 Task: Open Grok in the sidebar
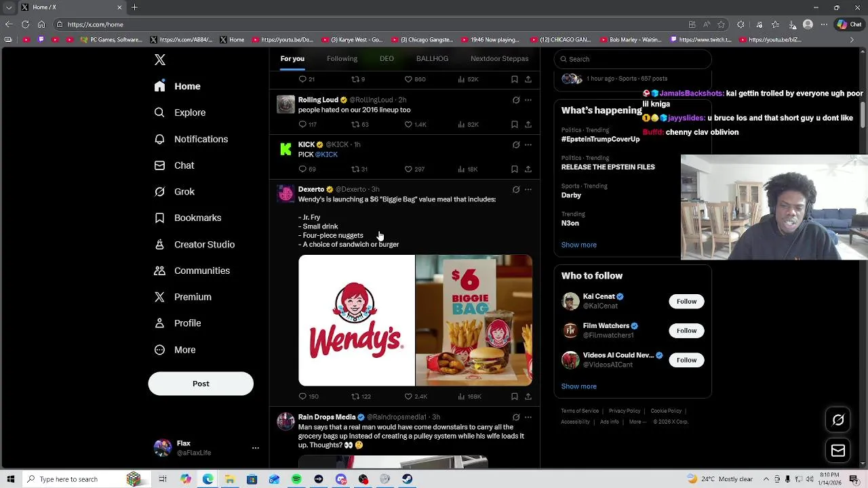click(x=174, y=192)
